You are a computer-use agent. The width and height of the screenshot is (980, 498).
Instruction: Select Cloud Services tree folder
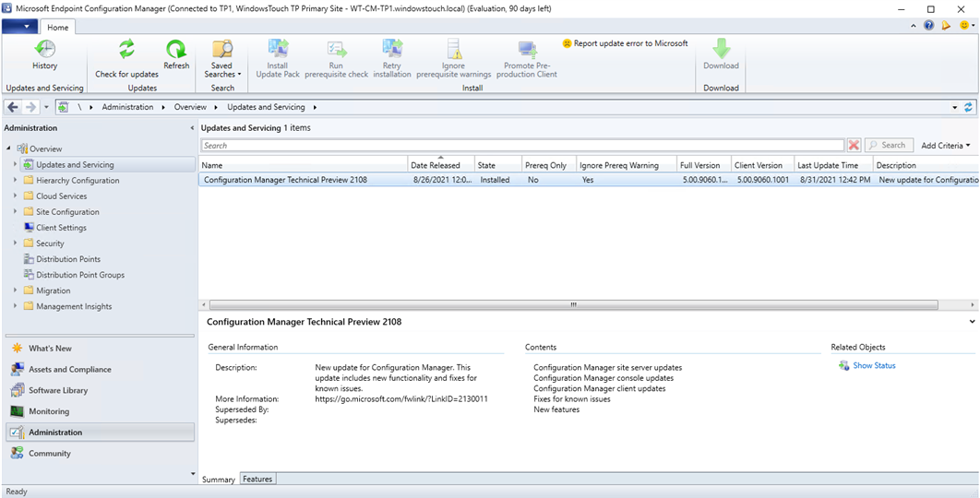point(61,196)
